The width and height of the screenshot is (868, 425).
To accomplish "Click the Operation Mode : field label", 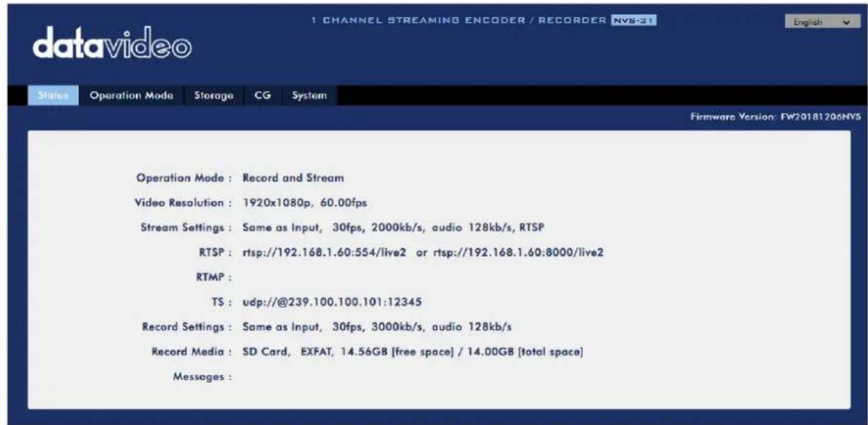I will coord(183,178).
